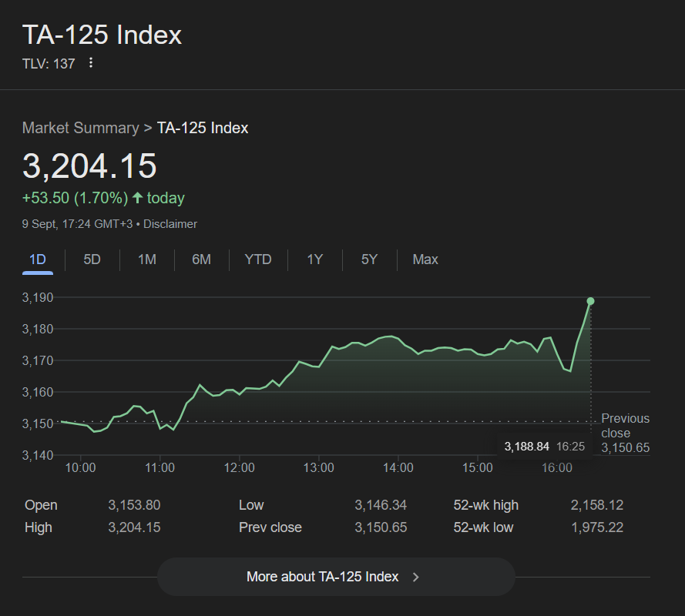Click the chevron arrow in More about TA-125 Index
Image resolution: width=685 pixels, height=616 pixels.
(x=416, y=577)
